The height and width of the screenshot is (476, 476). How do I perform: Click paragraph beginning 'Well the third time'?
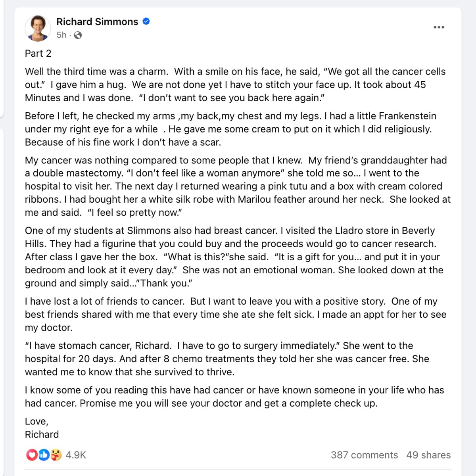tap(235, 84)
